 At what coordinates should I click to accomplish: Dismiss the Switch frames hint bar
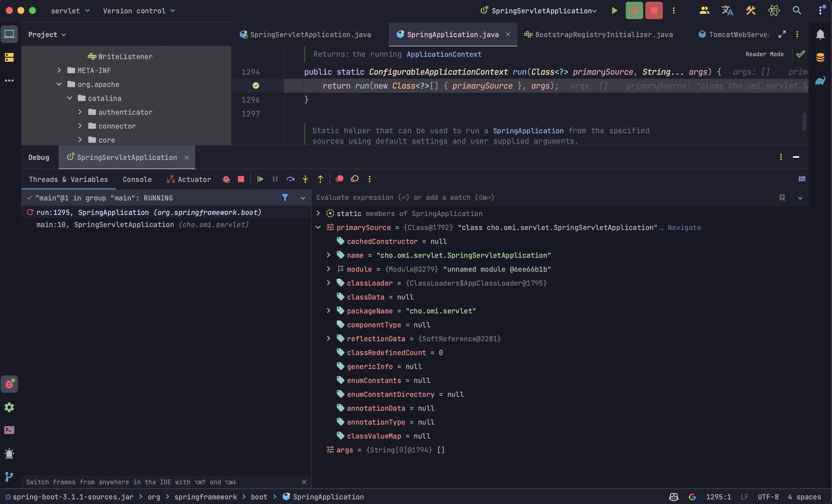pyautogui.click(x=304, y=482)
